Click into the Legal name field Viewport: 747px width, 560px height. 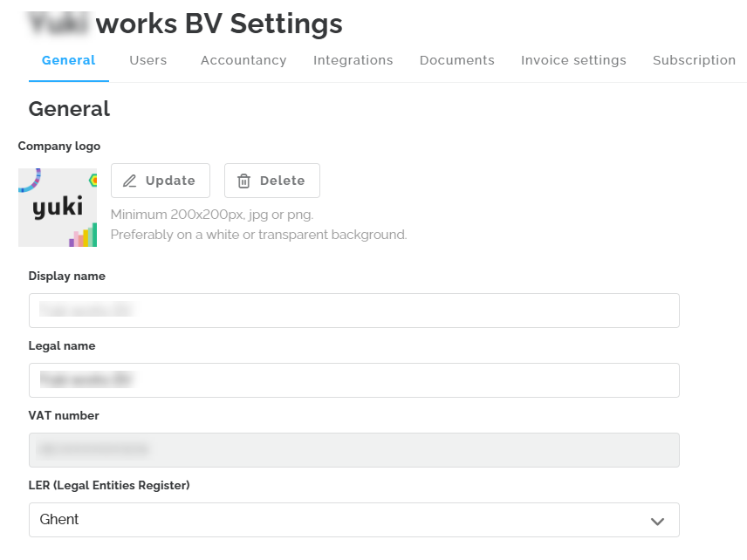tap(353, 380)
